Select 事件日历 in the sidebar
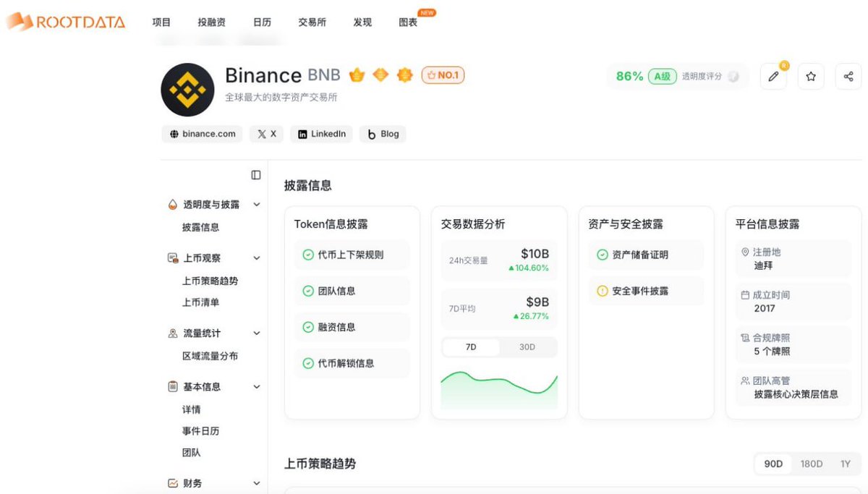The width and height of the screenshot is (868, 494). point(200,431)
